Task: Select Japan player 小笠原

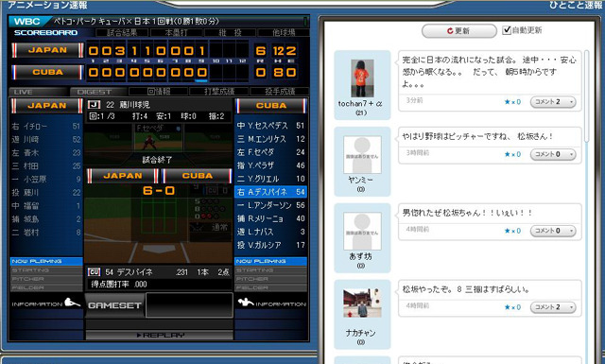Action: [46, 179]
